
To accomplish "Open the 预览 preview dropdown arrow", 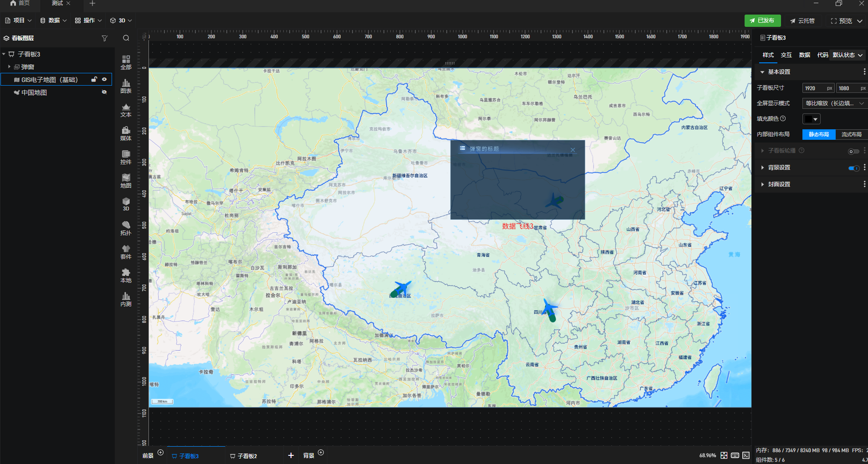I will [860, 21].
